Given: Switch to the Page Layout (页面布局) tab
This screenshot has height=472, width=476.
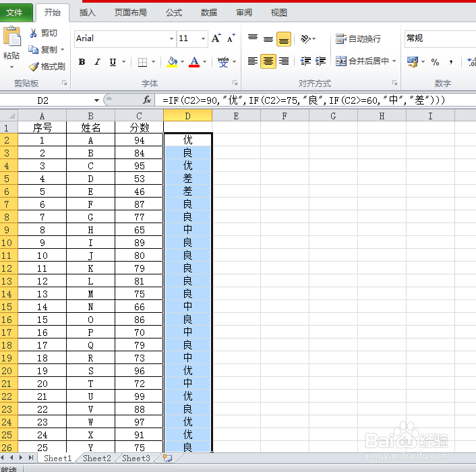Looking at the screenshot, I should [x=131, y=13].
